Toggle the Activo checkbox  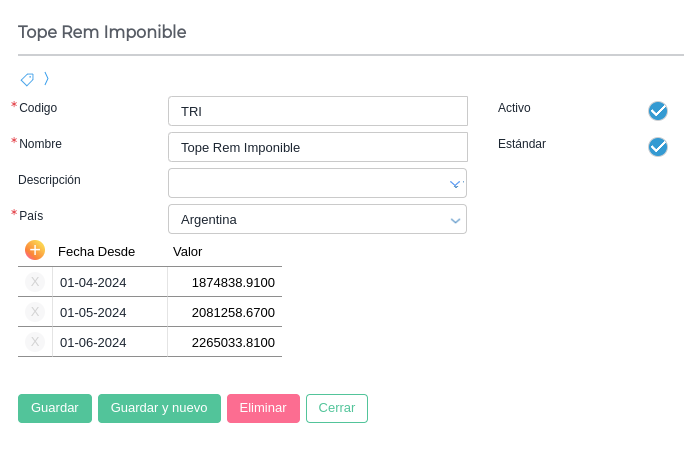(x=657, y=111)
